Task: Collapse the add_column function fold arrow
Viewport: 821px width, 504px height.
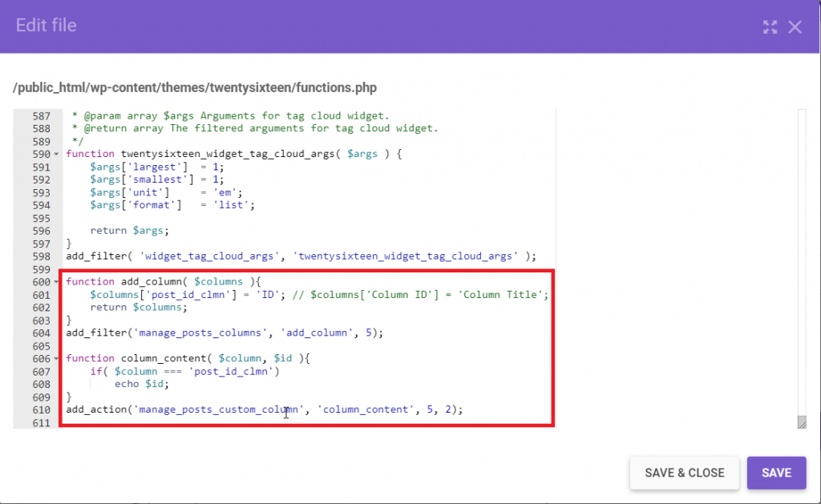Action: pyautogui.click(x=55, y=281)
